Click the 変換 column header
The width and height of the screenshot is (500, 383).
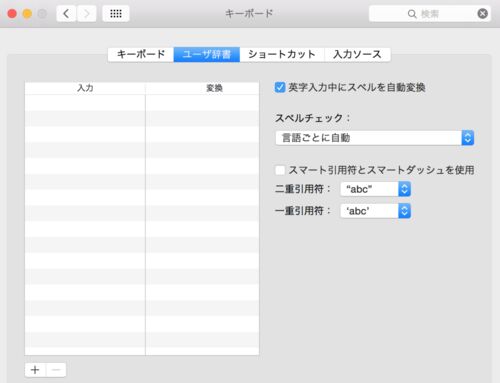click(202, 88)
